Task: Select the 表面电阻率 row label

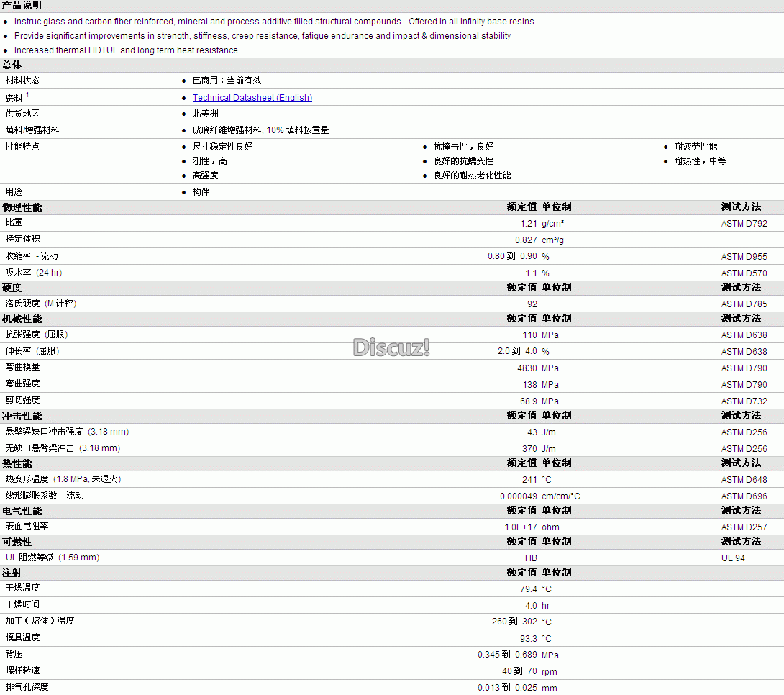Action: click(x=27, y=526)
